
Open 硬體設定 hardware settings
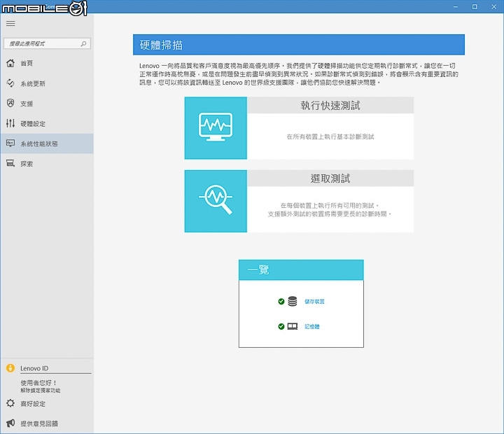pyautogui.click(x=33, y=124)
